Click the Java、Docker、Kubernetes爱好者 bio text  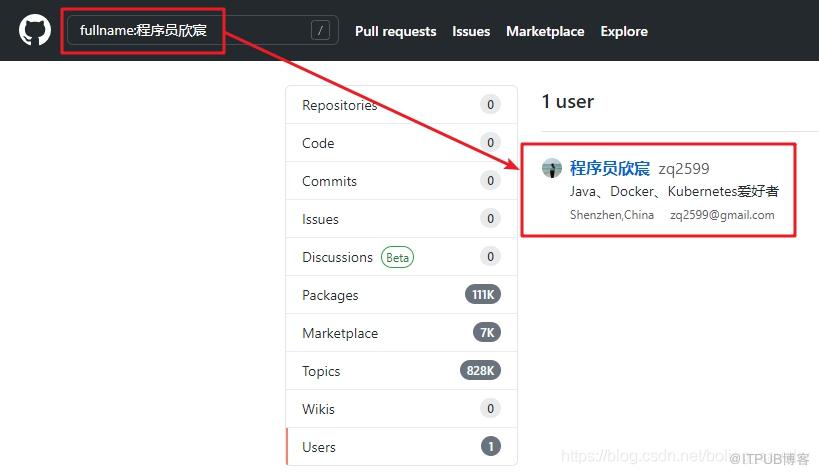tap(674, 191)
